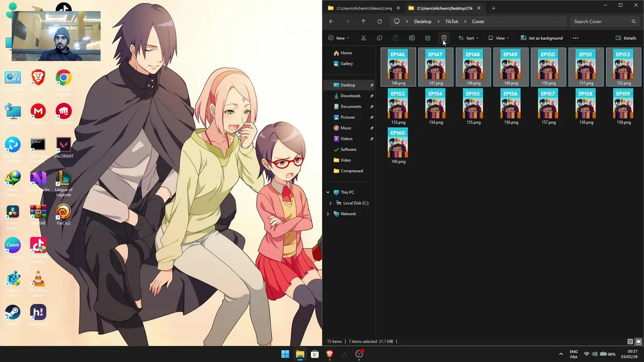
Task: Click the Share icon in Explorer toolbar
Action: [x=428, y=38]
